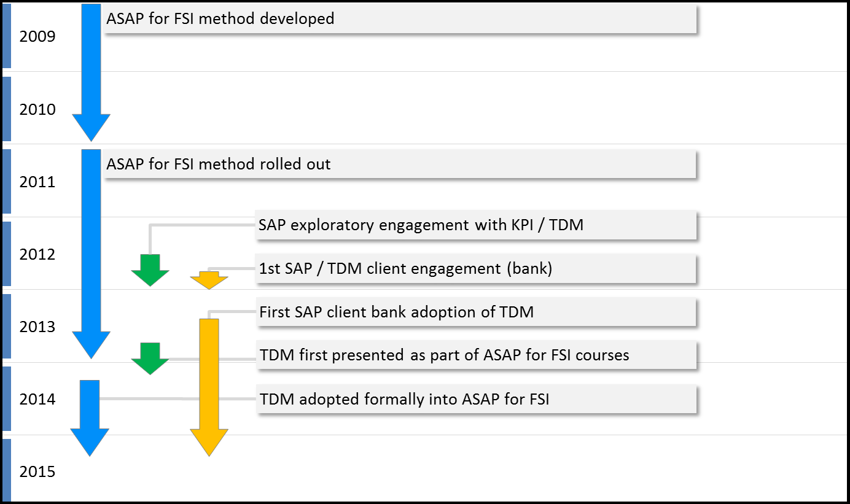850x504 pixels.
Task: Select the 'ASAP for FSI method rolled out' label
Action: pyautogui.click(x=400, y=165)
